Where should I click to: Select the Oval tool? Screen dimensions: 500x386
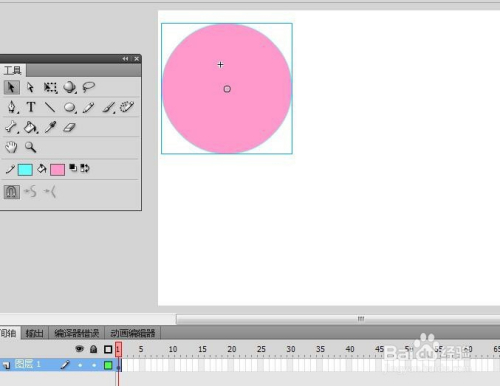coord(70,107)
